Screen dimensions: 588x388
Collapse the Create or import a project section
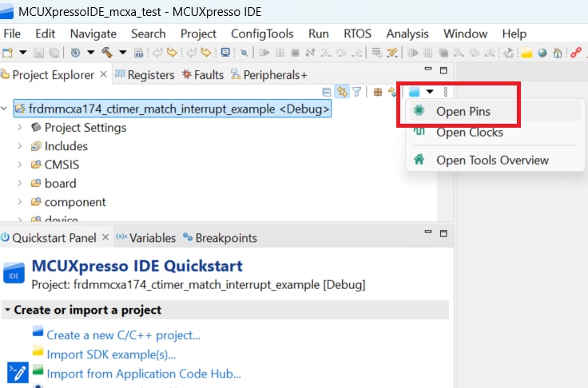(7, 310)
